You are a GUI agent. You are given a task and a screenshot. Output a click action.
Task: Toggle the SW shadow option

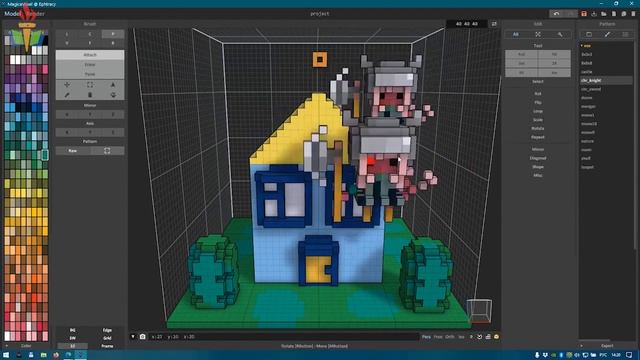click(x=73, y=338)
